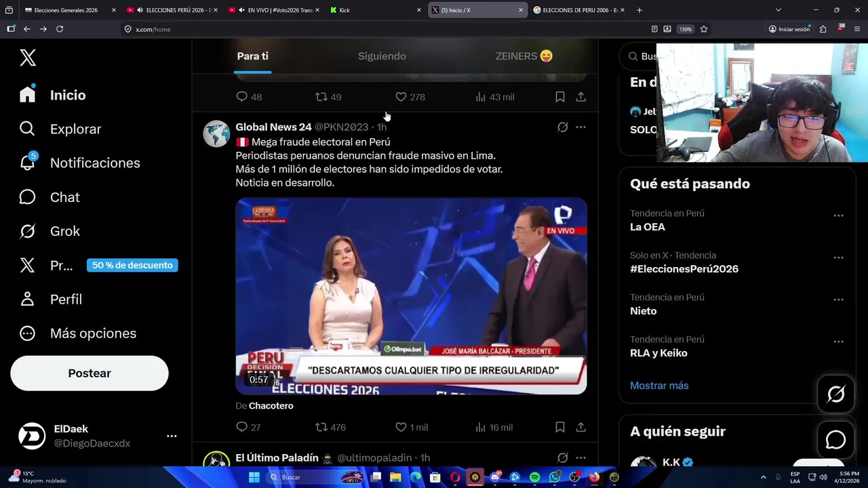The image size is (868, 488).
Task: Open the Grok icon in sidebar
Action: (x=27, y=231)
